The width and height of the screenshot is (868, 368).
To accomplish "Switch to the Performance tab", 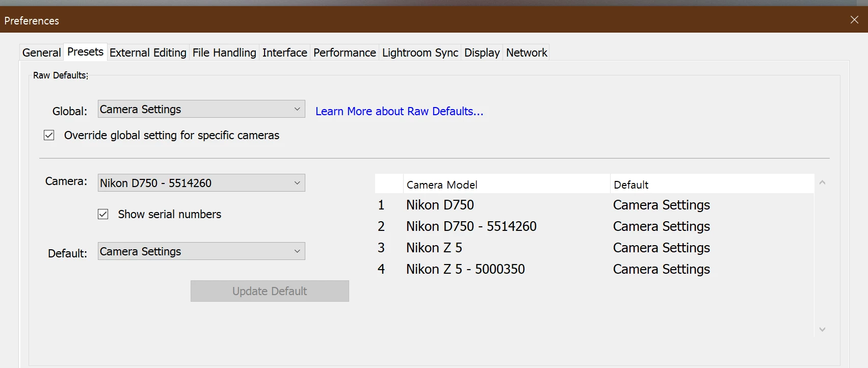I will (x=345, y=52).
